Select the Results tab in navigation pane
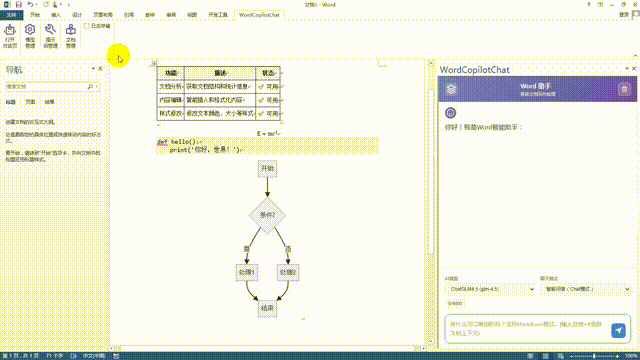The height and width of the screenshot is (360, 640). click(x=49, y=102)
